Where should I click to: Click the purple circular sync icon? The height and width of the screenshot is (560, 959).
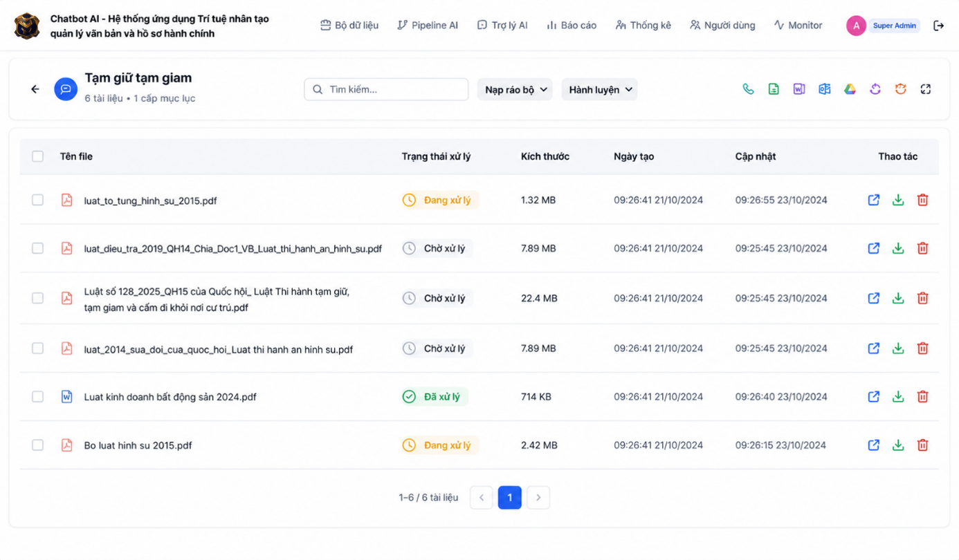(875, 89)
